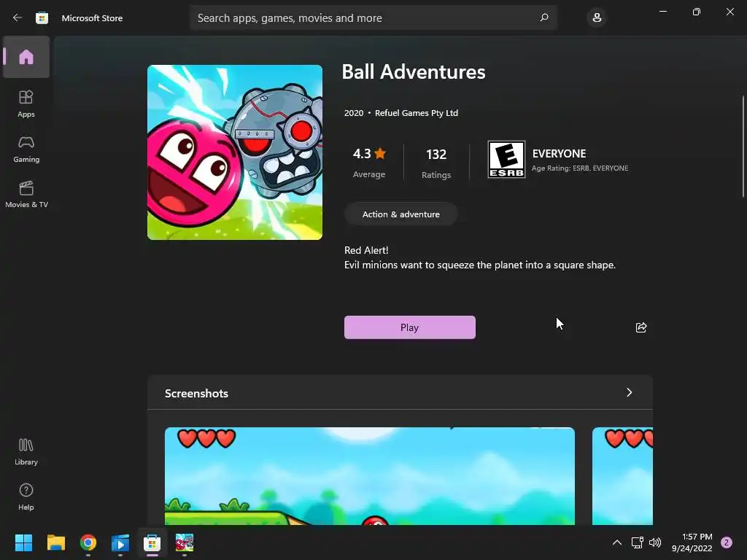Click the search magnifier icon
Screen dimensions: 747x560
[544, 17]
